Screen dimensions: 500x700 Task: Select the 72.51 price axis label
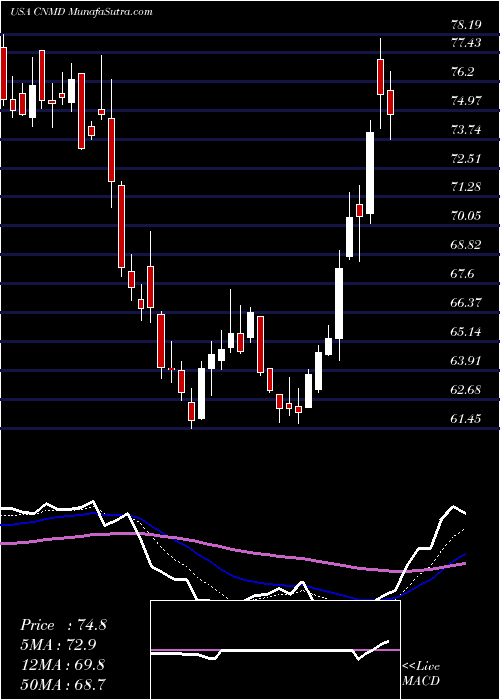[468, 158]
